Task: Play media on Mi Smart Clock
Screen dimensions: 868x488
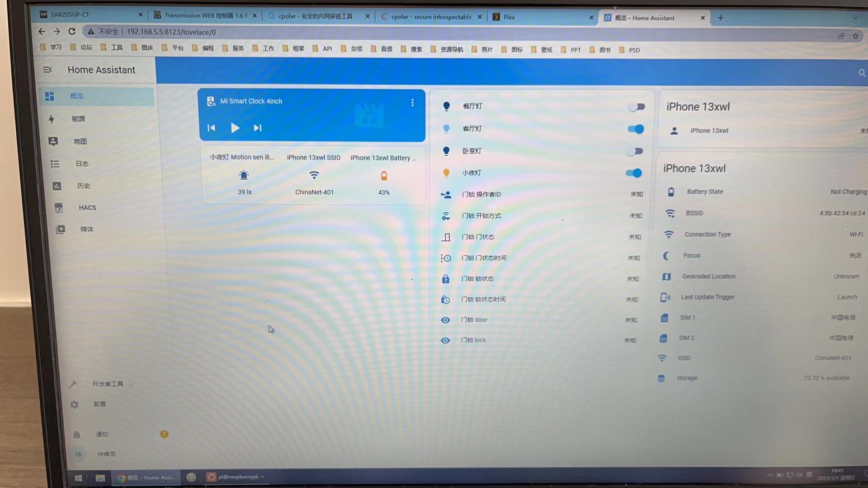Action: [x=235, y=128]
